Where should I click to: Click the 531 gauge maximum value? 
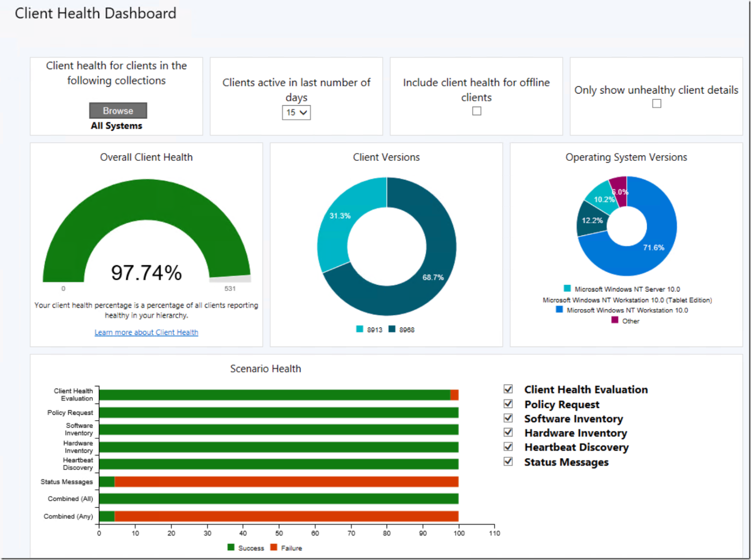[230, 289]
